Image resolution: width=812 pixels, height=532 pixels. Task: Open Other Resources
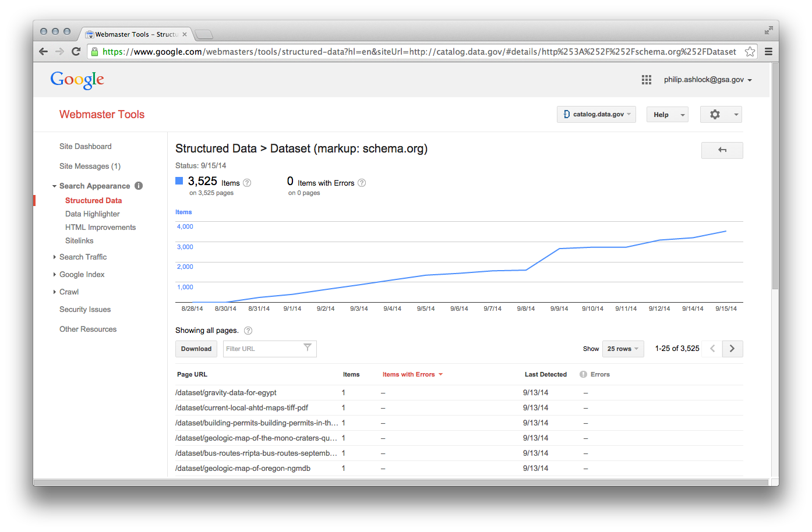88,329
